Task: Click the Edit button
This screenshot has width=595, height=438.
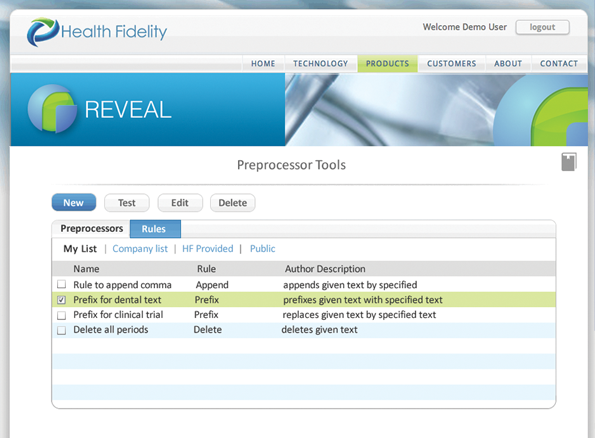Action: tap(180, 203)
